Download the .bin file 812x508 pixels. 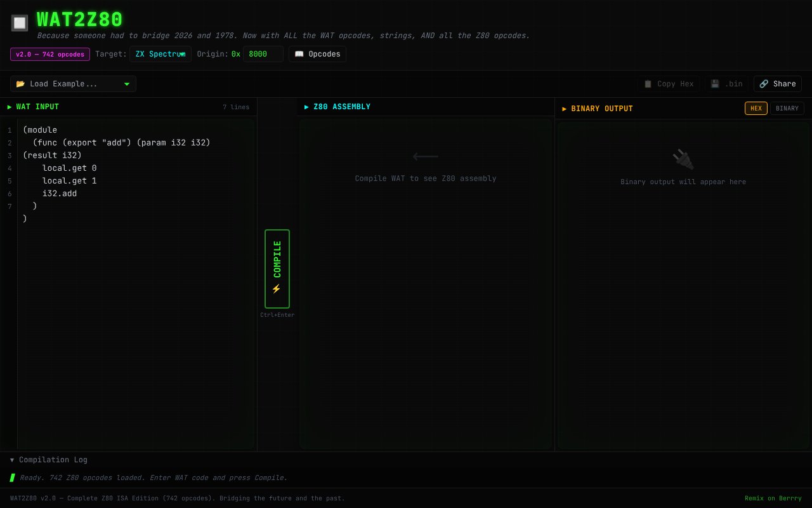(726, 84)
